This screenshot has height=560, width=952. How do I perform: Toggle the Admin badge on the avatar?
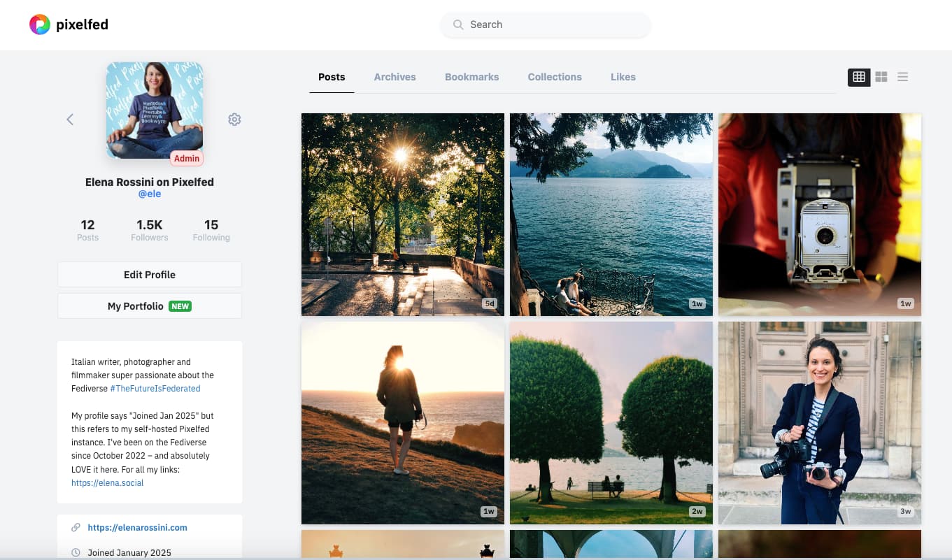[x=186, y=158]
